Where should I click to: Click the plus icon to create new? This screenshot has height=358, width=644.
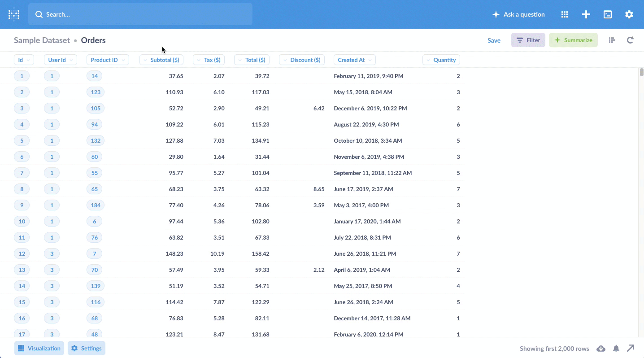(586, 14)
